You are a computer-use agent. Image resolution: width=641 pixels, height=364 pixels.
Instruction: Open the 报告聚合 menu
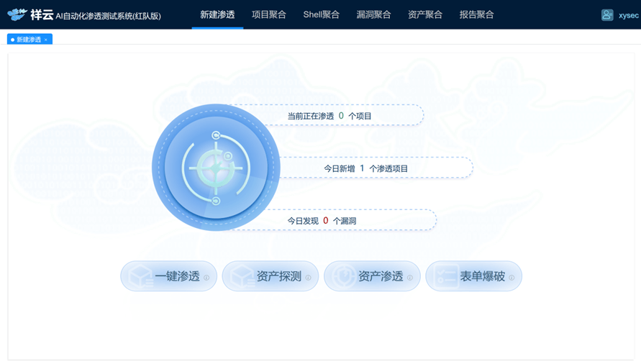(x=477, y=14)
